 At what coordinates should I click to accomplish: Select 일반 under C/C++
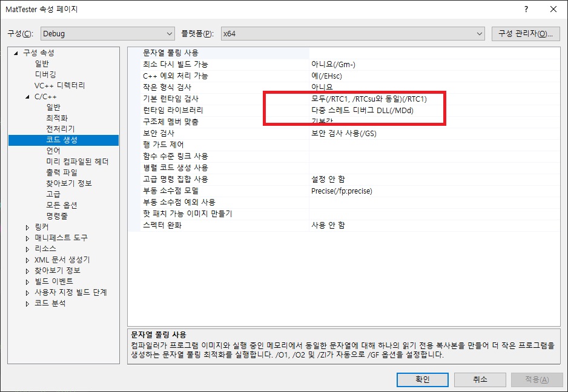[53, 107]
